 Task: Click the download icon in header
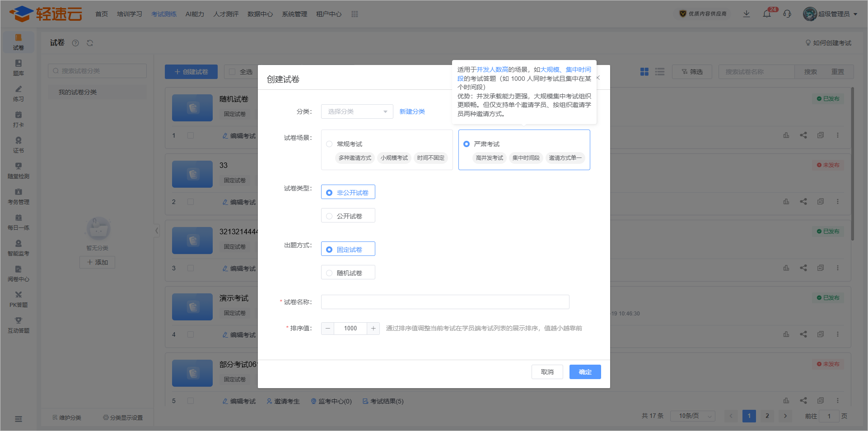[747, 14]
